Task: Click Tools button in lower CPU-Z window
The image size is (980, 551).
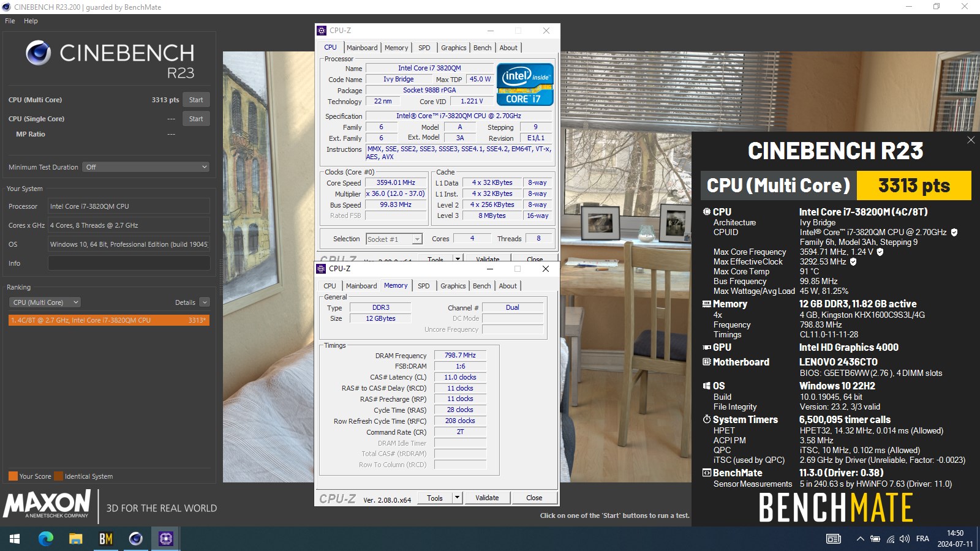Action: (435, 498)
